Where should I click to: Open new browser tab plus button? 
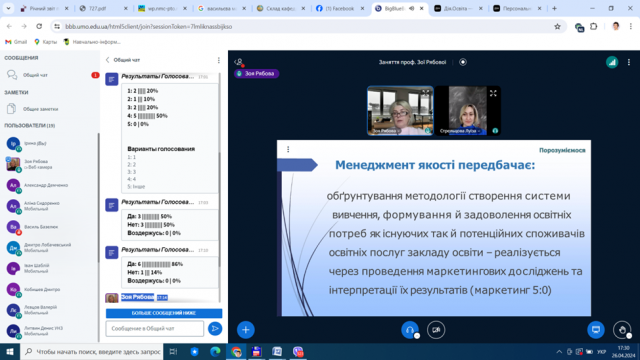click(x=554, y=8)
